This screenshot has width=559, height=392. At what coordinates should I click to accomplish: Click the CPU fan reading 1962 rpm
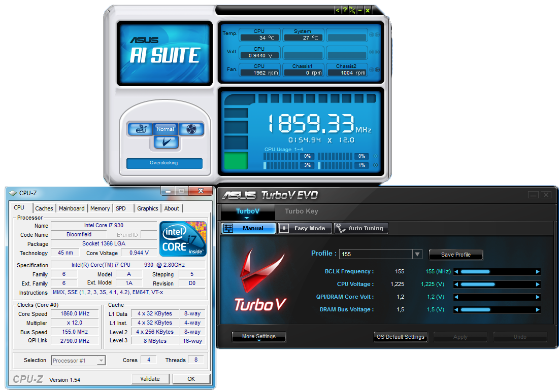259,73
